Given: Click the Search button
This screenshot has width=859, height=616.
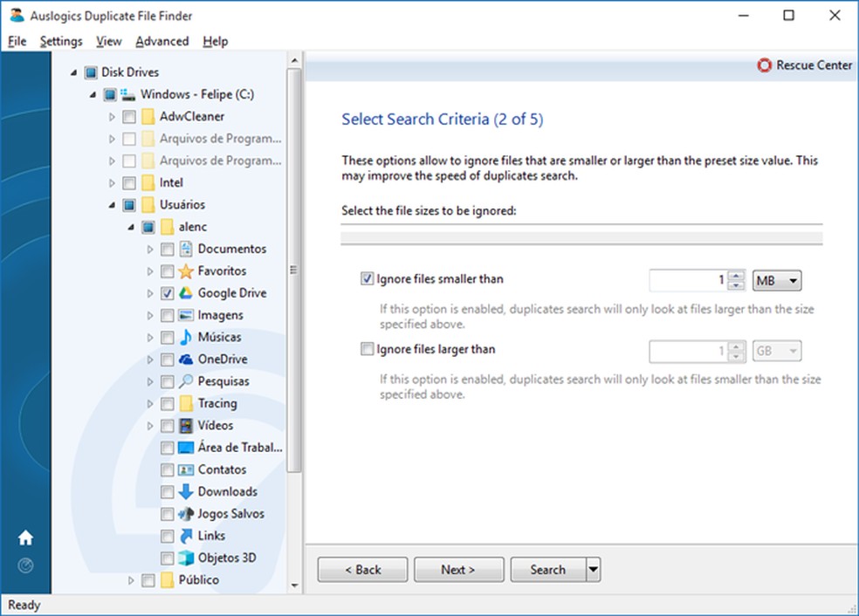Looking at the screenshot, I should coord(548,570).
